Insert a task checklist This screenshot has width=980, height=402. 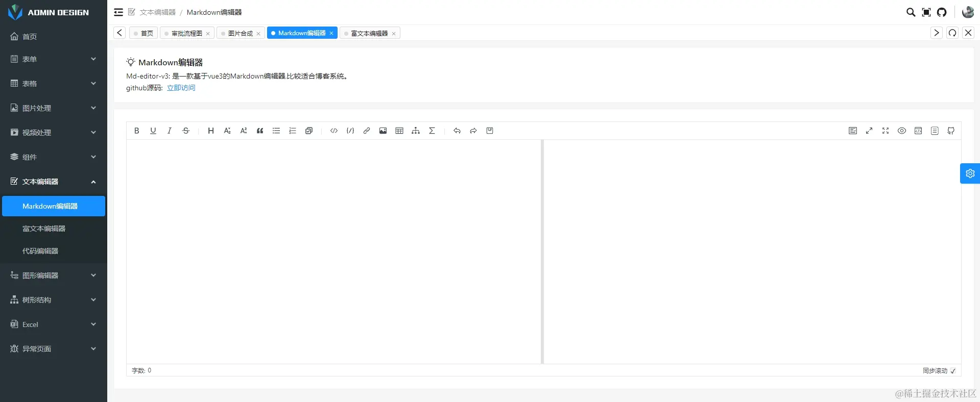pyautogui.click(x=309, y=131)
